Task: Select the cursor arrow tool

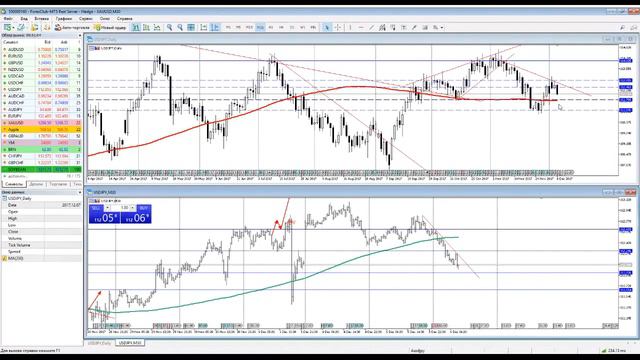Action: 327,27
